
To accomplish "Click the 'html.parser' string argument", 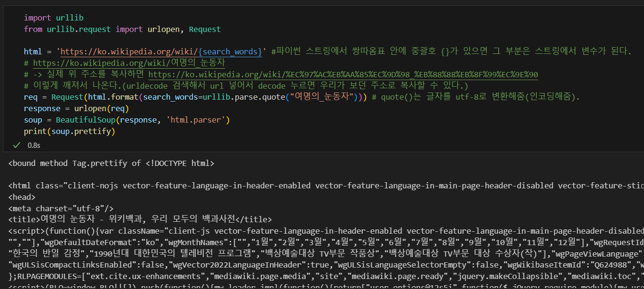I will coord(196,120).
